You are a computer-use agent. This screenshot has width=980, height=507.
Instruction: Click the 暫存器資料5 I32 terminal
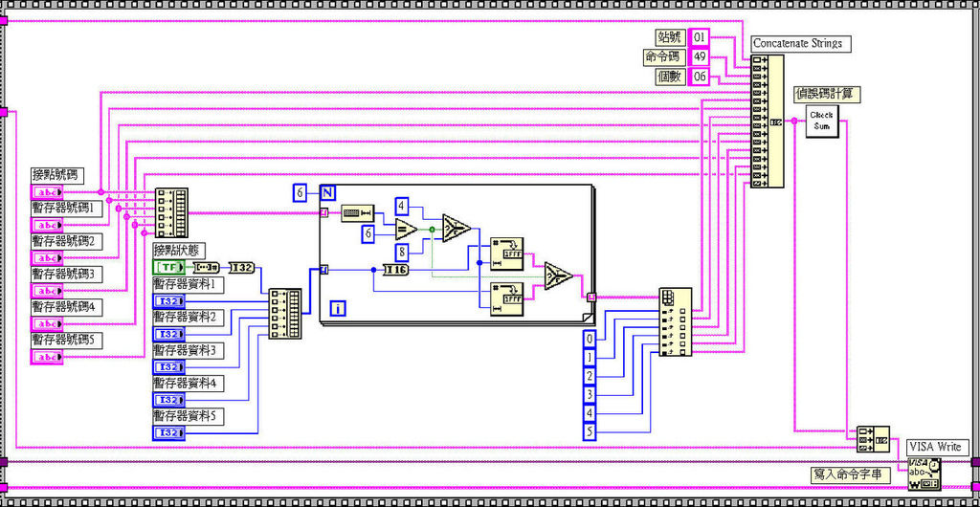click(168, 432)
